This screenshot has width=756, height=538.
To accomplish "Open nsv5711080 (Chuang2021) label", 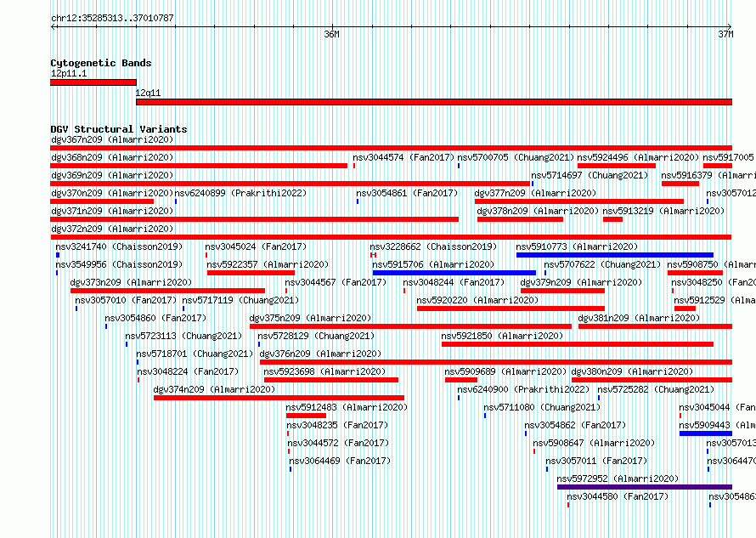I will [542, 407].
